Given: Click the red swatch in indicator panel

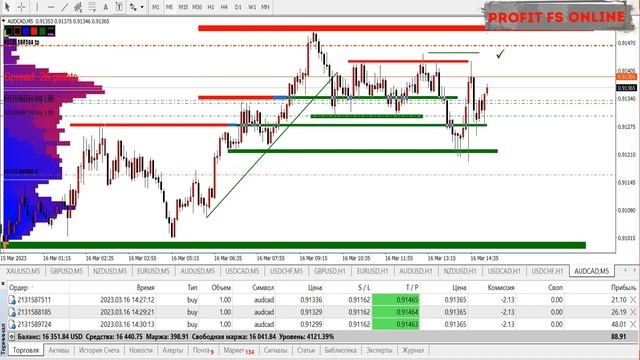Looking at the screenshot, I should pos(34,31).
